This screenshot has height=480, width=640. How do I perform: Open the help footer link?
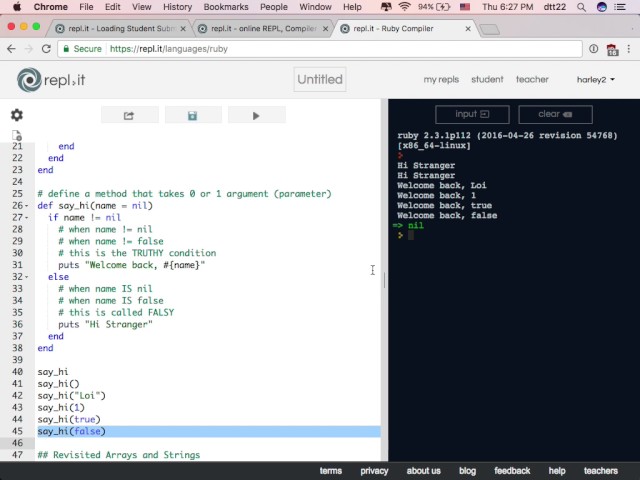[557, 471]
